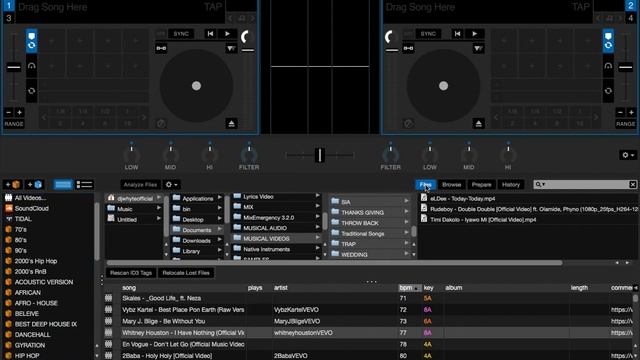Screen dimensions: 640x360
Task: Switch library to simple list view
Action: point(63,184)
